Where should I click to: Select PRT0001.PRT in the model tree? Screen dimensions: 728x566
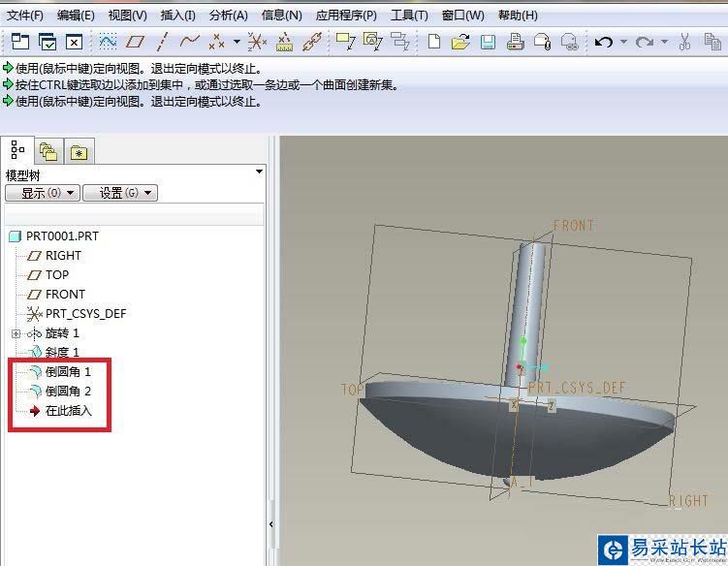(54, 236)
